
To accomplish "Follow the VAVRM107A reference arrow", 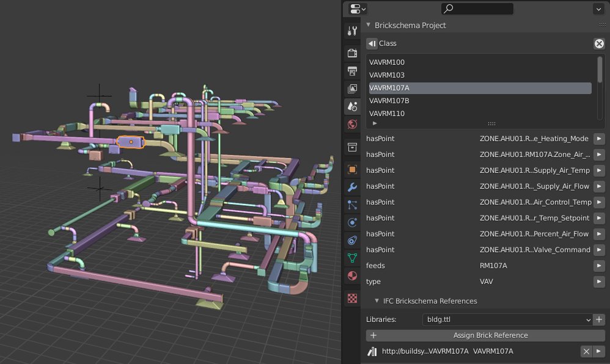I will click(599, 352).
